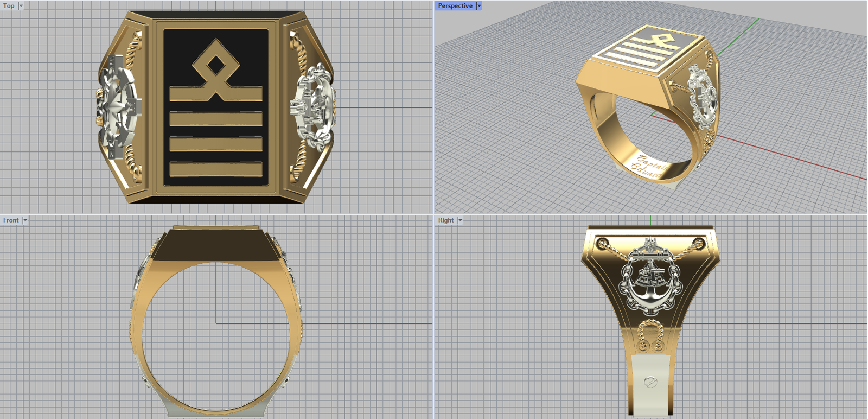The image size is (868, 419).
Task: Select the rope knot below the anchor emblem
Action: (x=649, y=336)
